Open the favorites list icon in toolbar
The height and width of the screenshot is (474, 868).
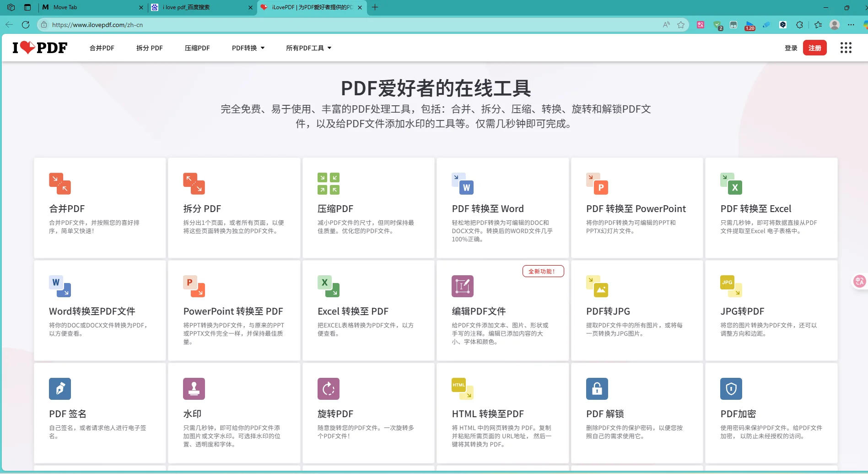(x=818, y=25)
